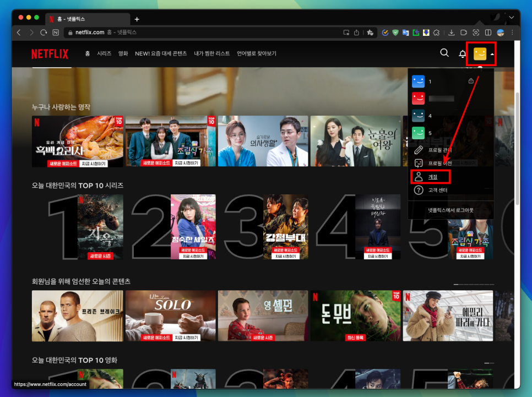Go to the 시리즈 nav link
Image resolution: width=532 pixels, height=397 pixels.
pyautogui.click(x=104, y=53)
